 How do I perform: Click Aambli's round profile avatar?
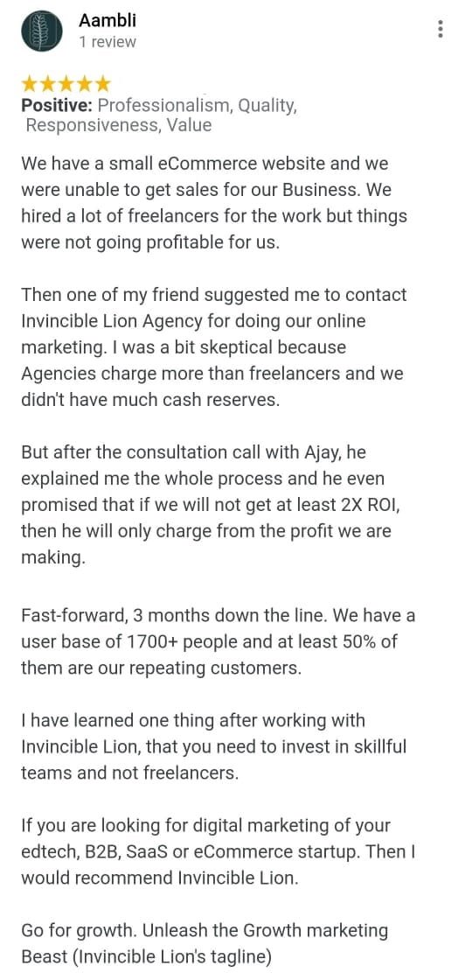[42, 31]
